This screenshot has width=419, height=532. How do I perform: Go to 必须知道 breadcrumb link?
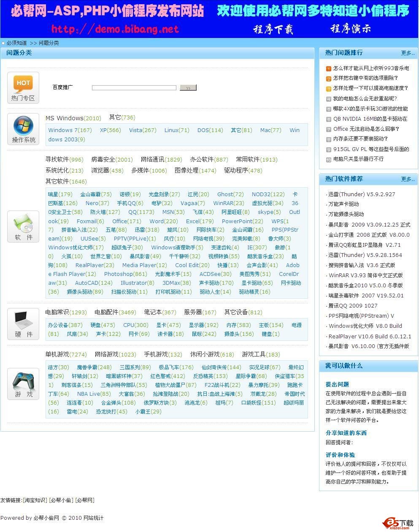[16, 43]
